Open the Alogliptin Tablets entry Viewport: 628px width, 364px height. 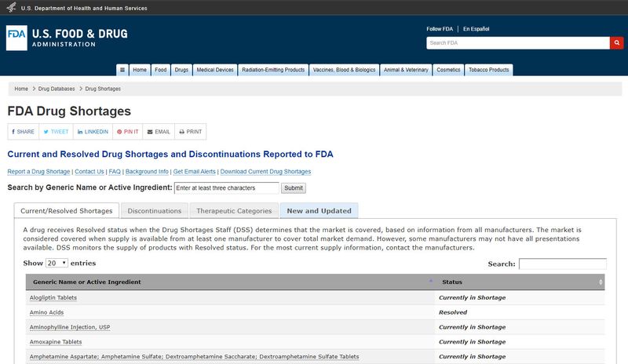click(x=53, y=297)
